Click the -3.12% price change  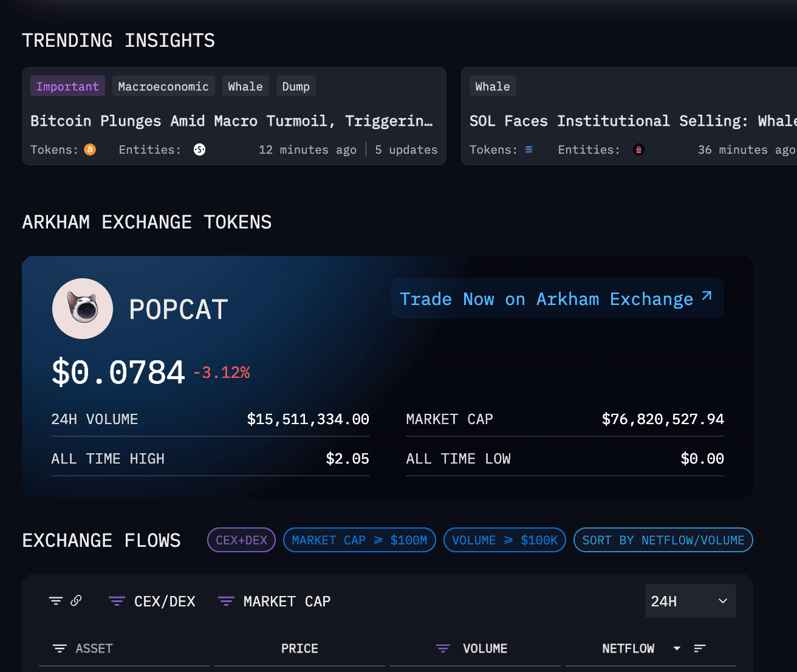[222, 372]
